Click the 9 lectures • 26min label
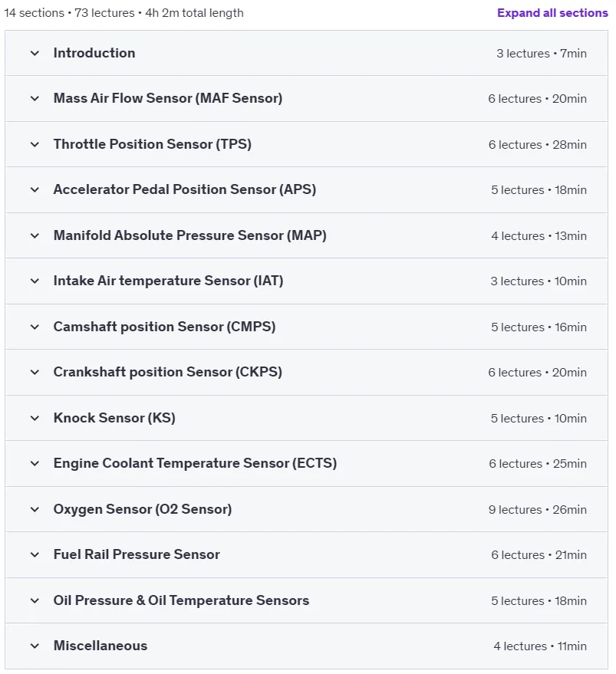The height and width of the screenshot is (674, 616). point(537,510)
